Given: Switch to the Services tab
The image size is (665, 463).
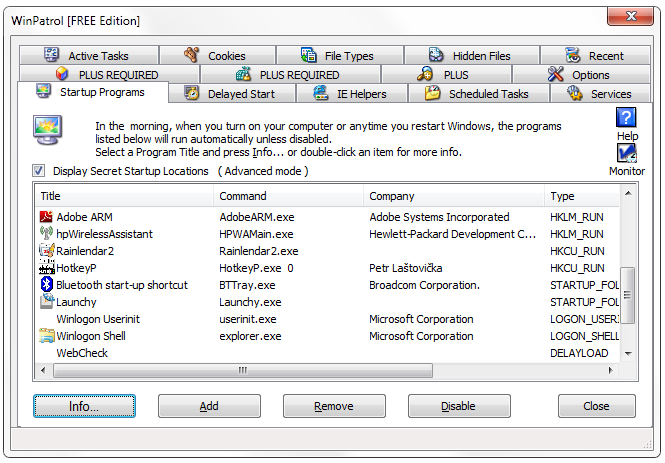Looking at the screenshot, I should click(x=600, y=94).
